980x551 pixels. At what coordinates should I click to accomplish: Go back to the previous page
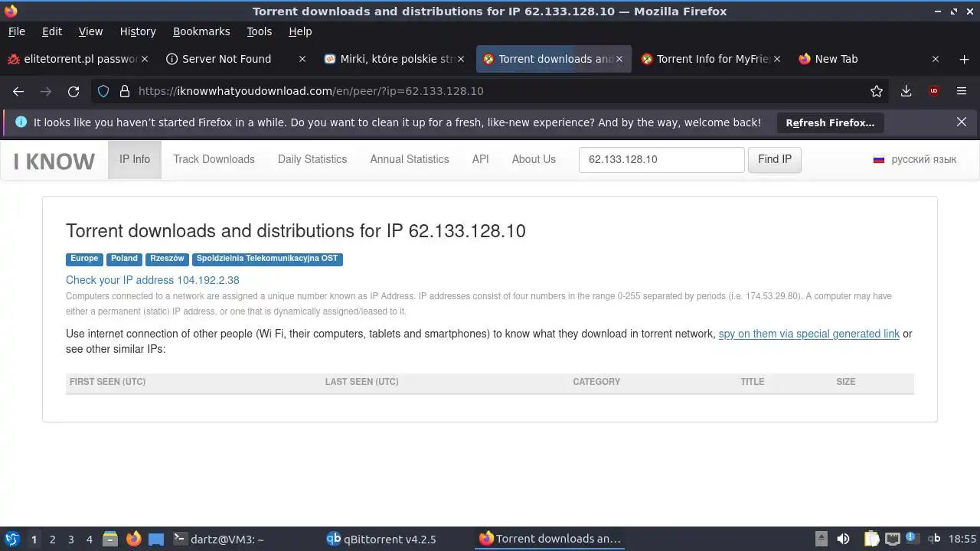(x=18, y=91)
